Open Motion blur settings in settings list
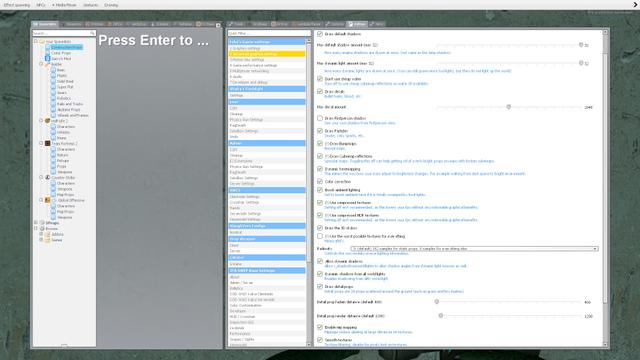 (267, 60)
